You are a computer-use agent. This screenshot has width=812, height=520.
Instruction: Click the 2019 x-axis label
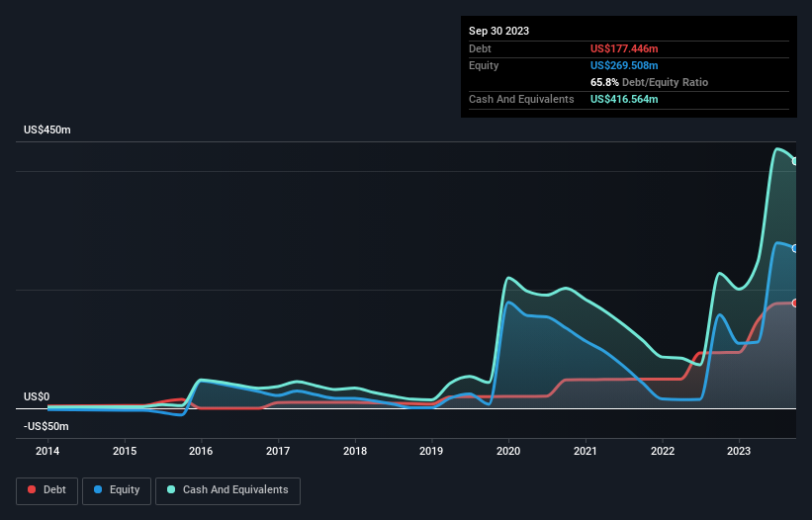tap(431, 451)
